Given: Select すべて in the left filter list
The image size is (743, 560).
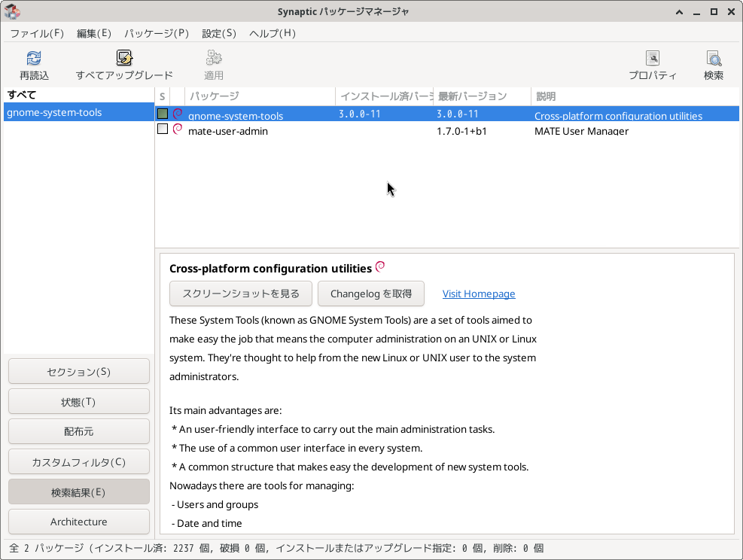Looking at the screenshot, I should (78, 95).
